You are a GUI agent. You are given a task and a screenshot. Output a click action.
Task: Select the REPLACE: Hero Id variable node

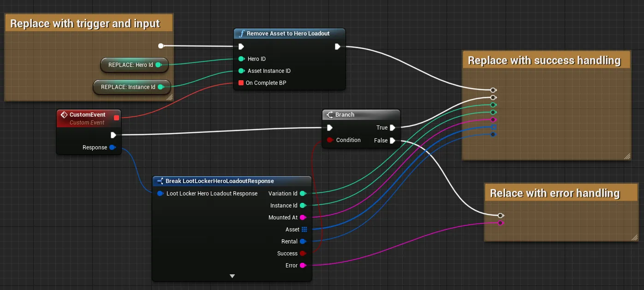(x=134, y=65)
